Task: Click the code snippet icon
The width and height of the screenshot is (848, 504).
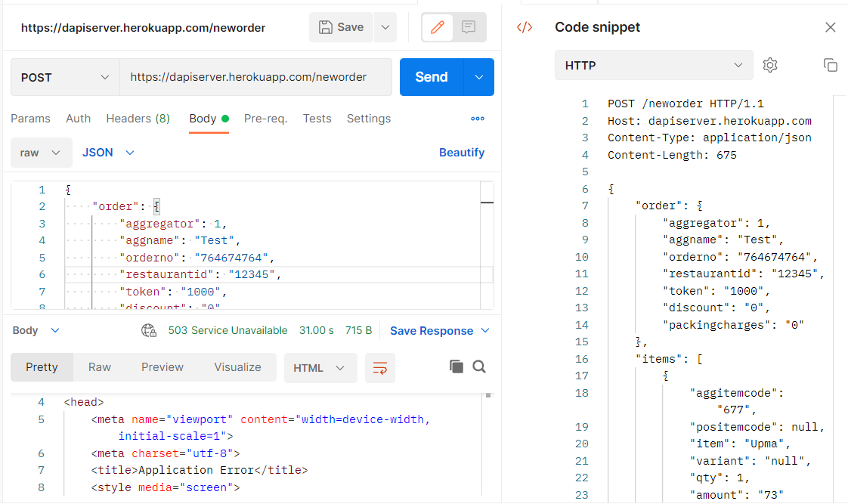Action: tap(525, 27)
